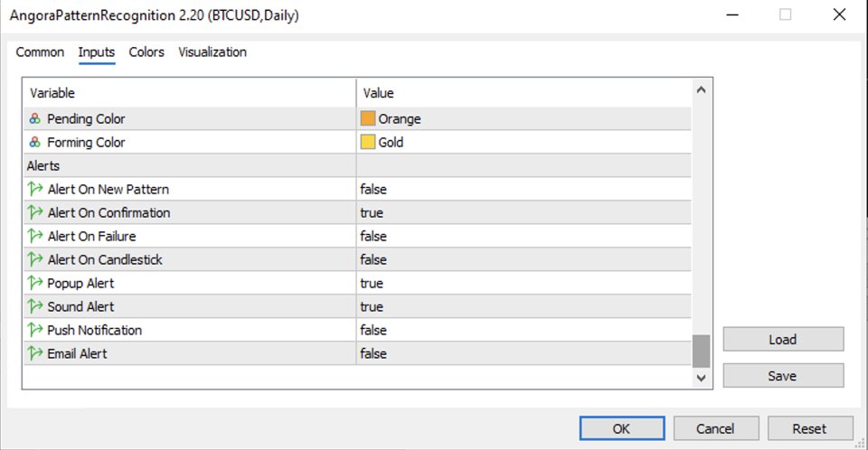
Task: Click the arrow icon beside Email Alert
Action: click(x=35, y=353)
